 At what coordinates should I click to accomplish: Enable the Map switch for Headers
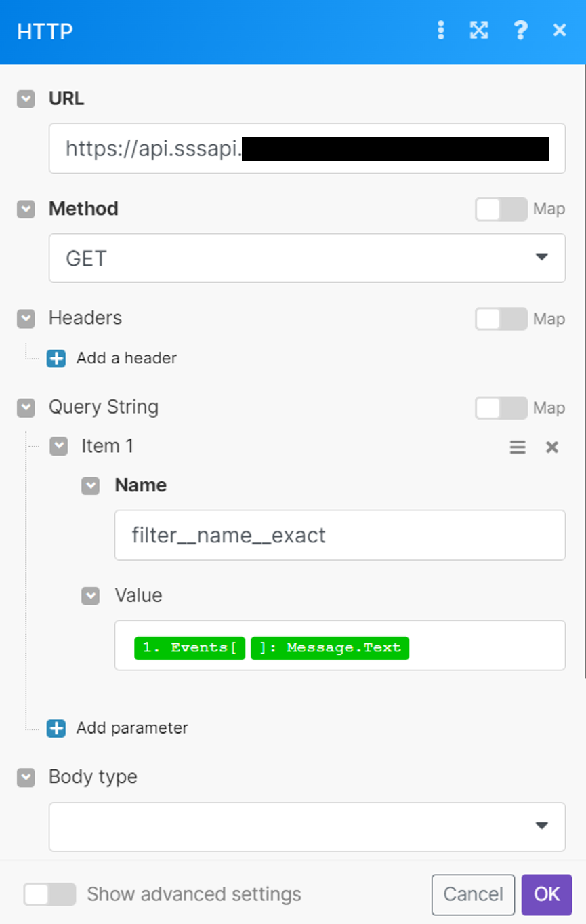coord(501,319)
